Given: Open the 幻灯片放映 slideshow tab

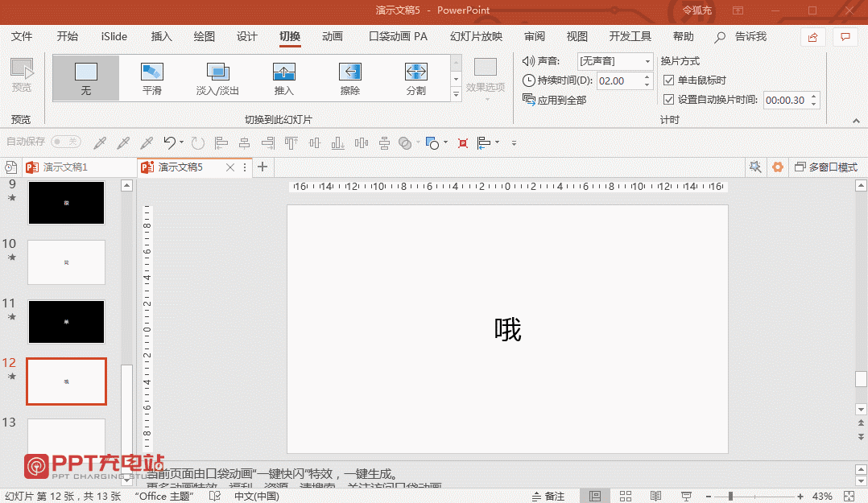Looking at the screenshot, I should coord(476,36).
